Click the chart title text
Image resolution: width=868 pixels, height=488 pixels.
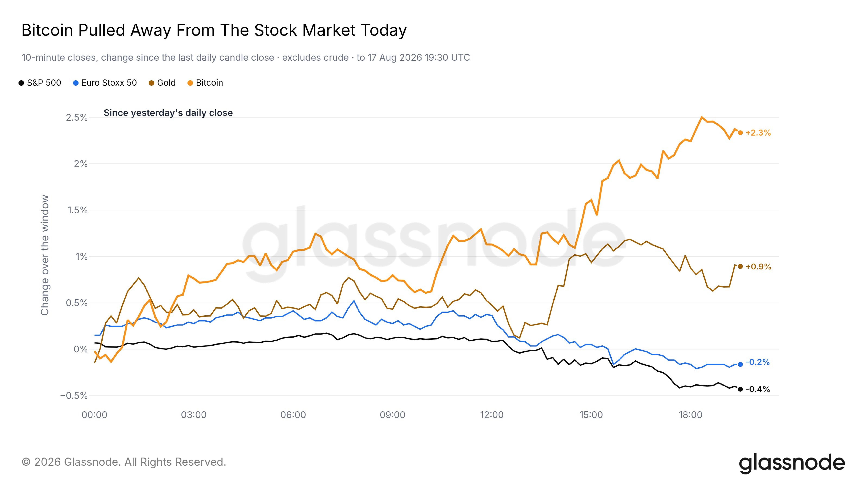pyautogui.click(x=214, y=30)
